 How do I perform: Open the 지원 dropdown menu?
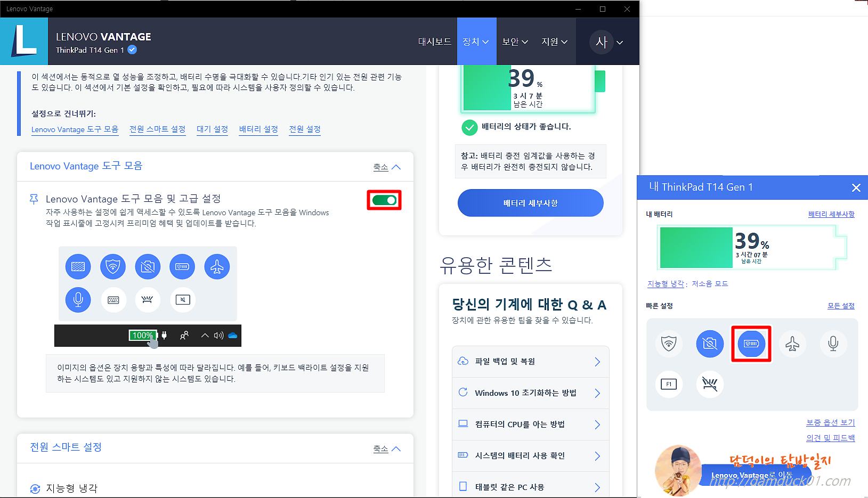click(554, 42)
